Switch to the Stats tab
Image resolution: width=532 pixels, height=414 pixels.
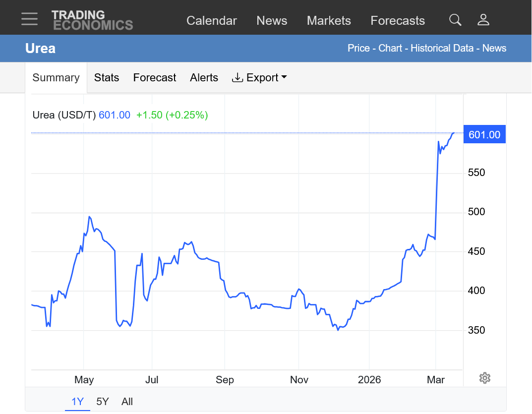[x=107, y=78]
